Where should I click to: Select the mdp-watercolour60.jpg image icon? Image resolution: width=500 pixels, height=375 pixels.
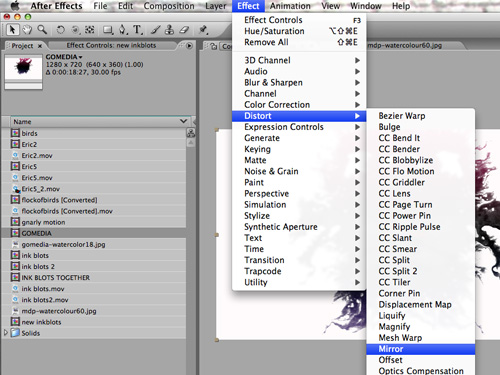click(15, 311)
